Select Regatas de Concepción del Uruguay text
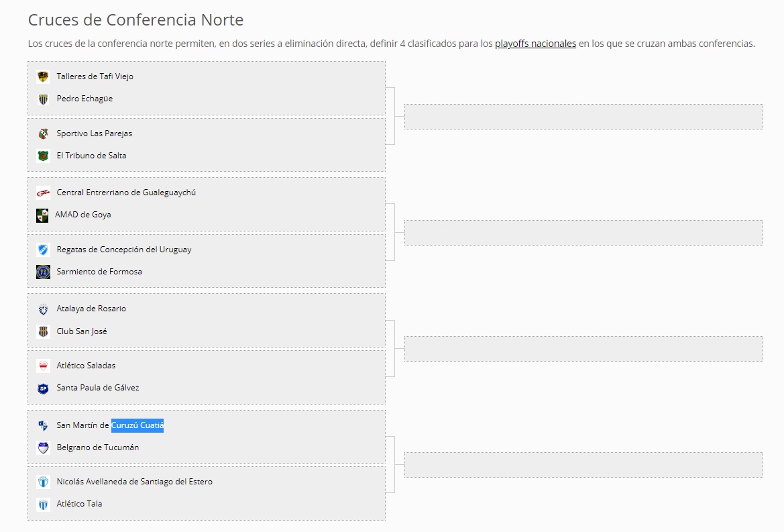784x532 pixels. click(x=124, y=250)
